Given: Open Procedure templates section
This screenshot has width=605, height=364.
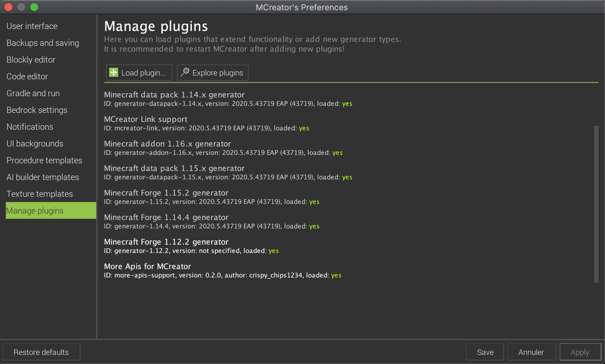Looking at the screenshot, I should (44, 160).
